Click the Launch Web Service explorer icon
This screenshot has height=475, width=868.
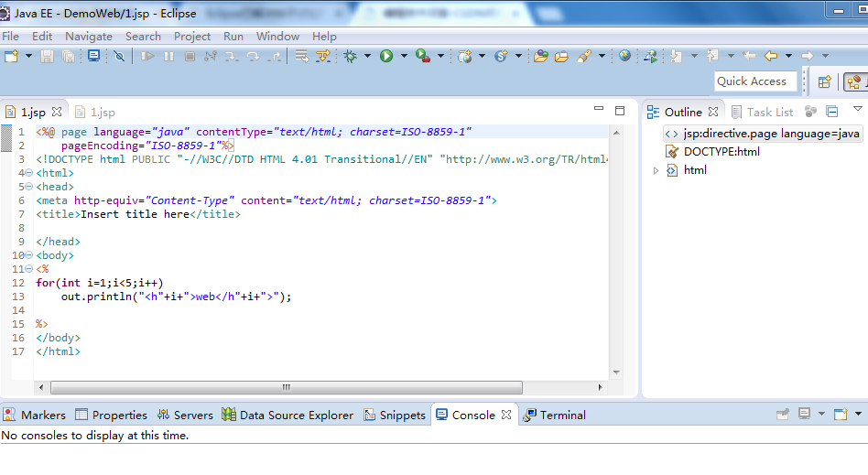[x=650, y=56]
